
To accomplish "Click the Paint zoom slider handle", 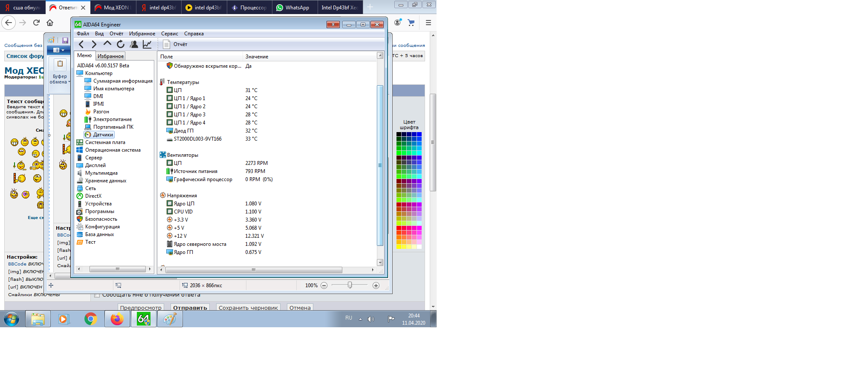I will click(x=350, y=285).
